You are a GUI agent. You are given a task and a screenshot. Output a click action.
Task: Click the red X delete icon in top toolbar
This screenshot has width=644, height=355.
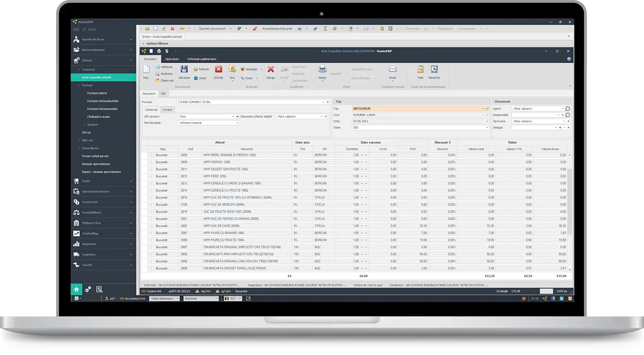(172, 28)
